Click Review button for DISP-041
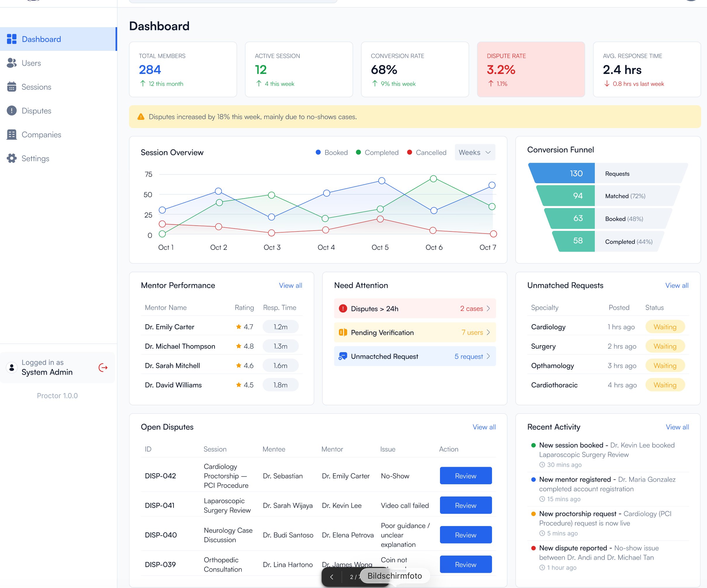 pos(466,506)
